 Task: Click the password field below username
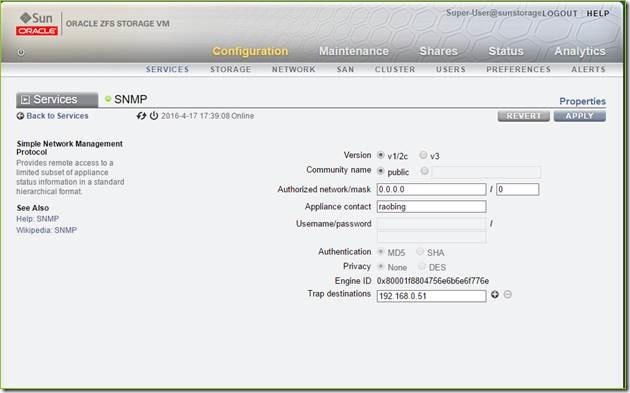pyautogui.click(x=432, y=237)
